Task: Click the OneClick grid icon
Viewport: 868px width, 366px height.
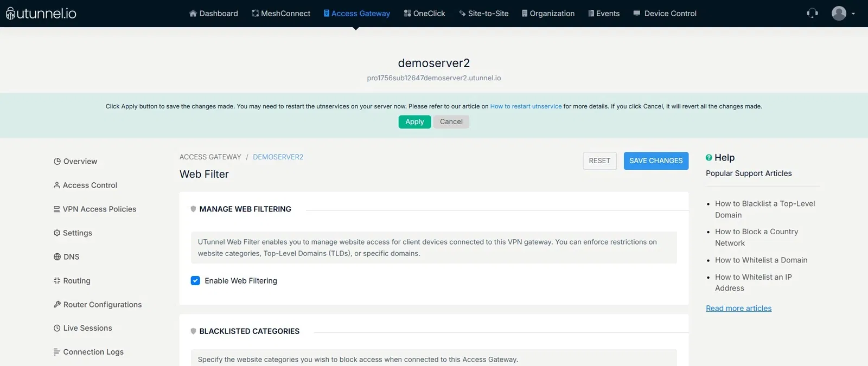Action: pos(407,14)
